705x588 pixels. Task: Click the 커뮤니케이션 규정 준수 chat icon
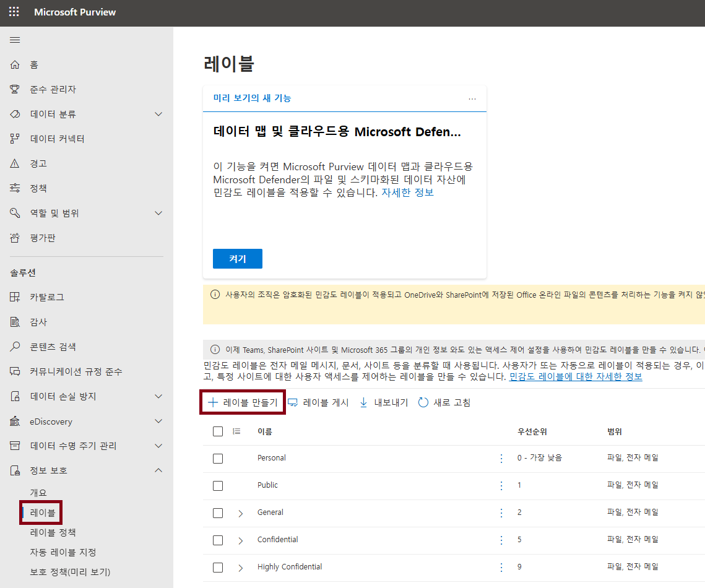click(15, 371)
